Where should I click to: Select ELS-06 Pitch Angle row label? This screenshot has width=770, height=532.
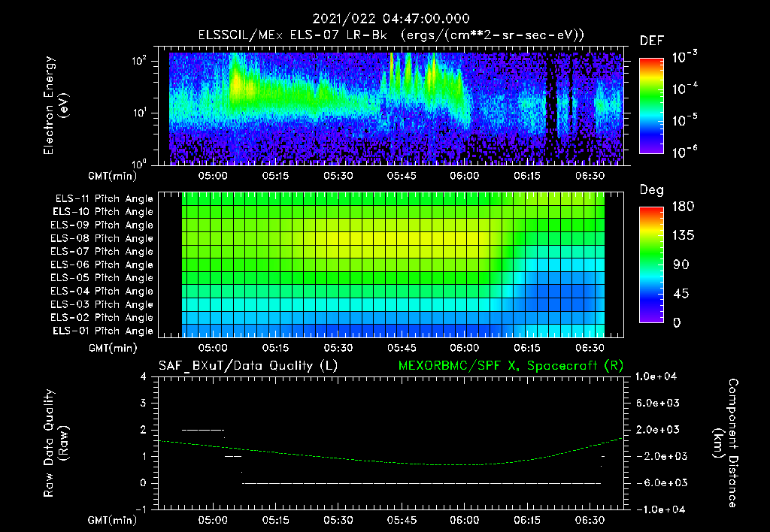102,264
